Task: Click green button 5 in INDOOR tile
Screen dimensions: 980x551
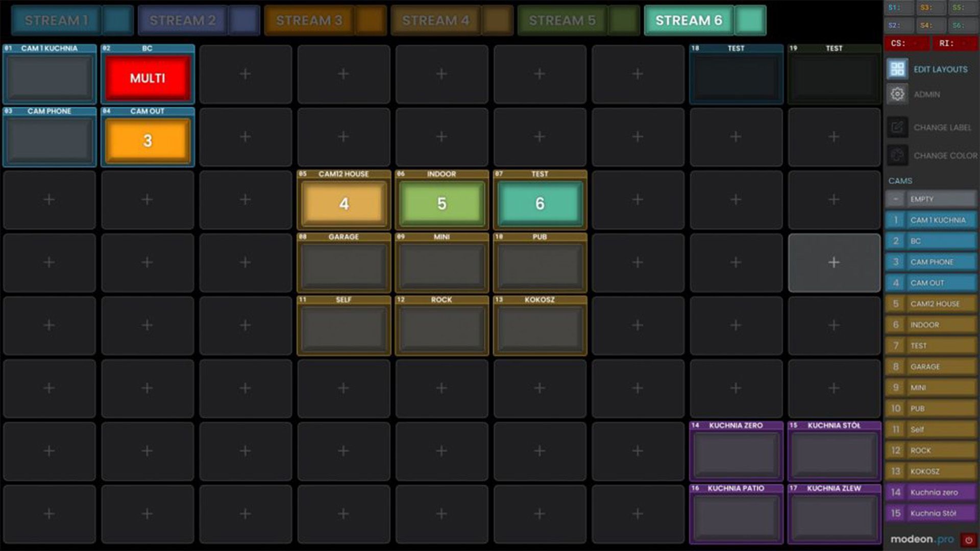Action: [442, 204]
